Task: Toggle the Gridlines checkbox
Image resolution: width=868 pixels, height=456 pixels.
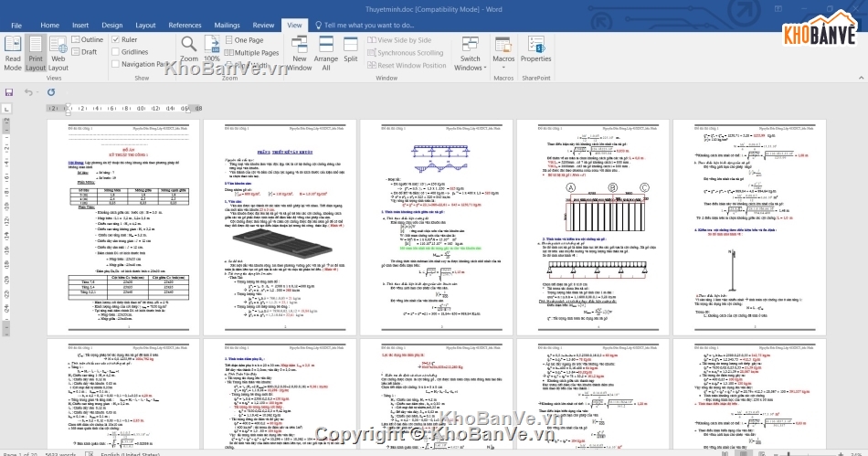Action: click(x=115, y=51)
